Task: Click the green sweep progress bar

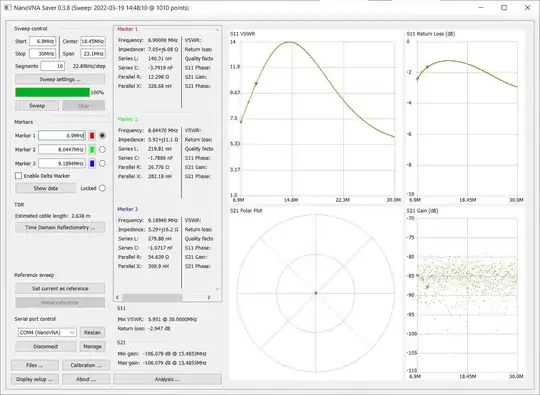Action: coord(52,92)
